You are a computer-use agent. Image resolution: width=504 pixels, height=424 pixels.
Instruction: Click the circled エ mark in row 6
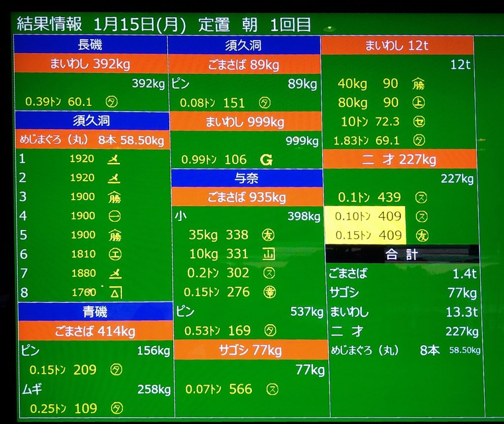pyautogui.click(x=114, y=254)
